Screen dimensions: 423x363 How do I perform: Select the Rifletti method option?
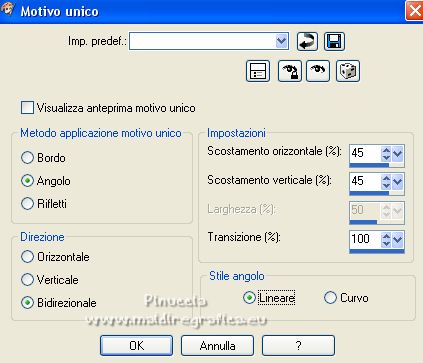tap(27, 203)
